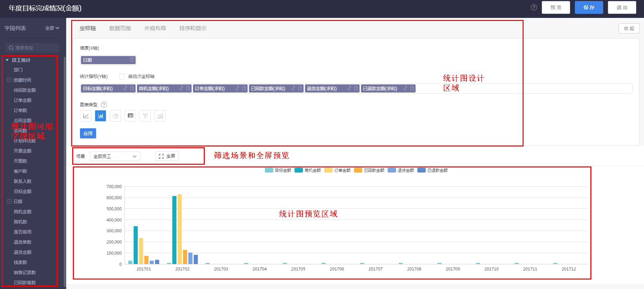Click the 搜索字段 search field
The image size is (644, 289).
[32, 48]
